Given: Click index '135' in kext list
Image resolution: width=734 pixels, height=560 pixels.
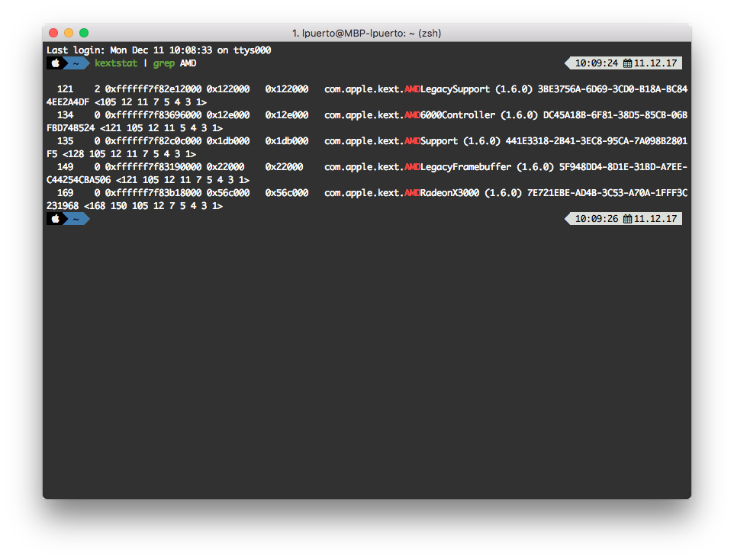Looking at the screenshot, I should pos(65,141).
